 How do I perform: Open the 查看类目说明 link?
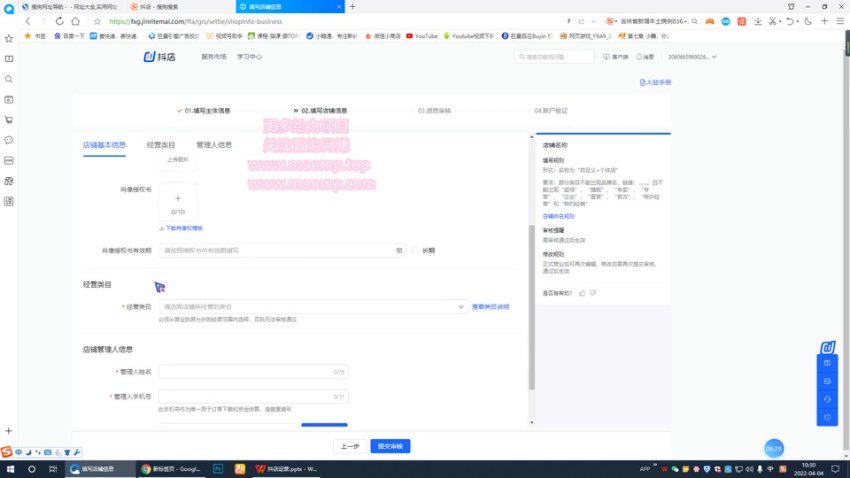point(490,307)
